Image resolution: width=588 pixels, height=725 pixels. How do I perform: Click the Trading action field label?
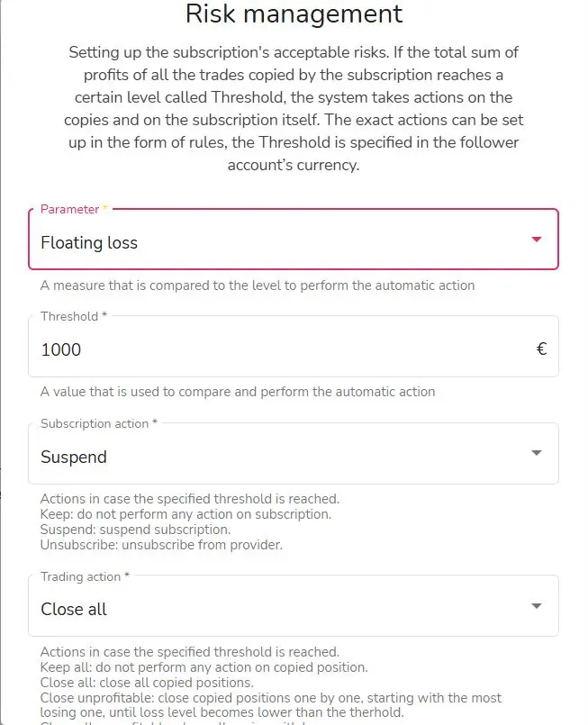click(x=79, y=575)
